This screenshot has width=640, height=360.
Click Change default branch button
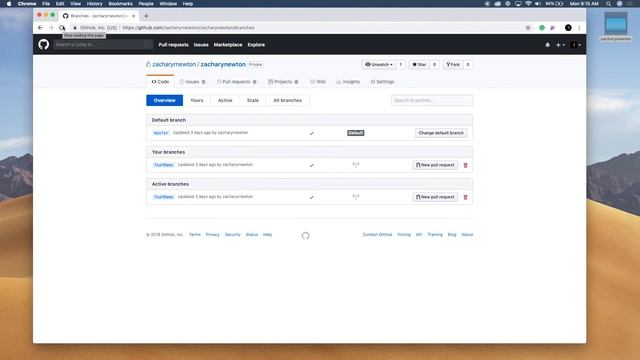[441, 133]
